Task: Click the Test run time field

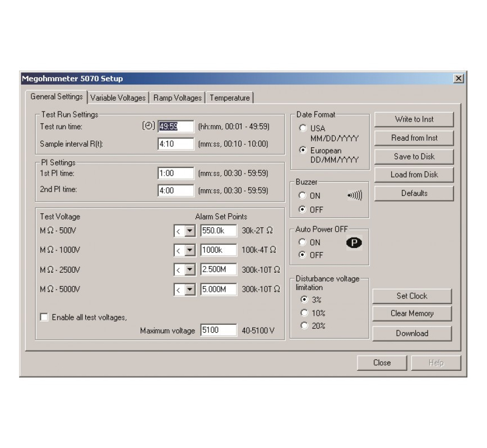Action: (x=176, y=127)
